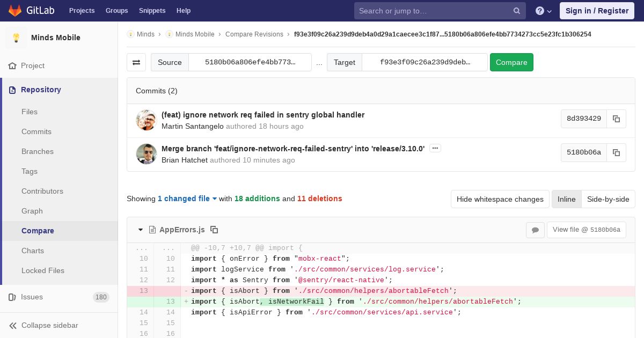Click the search magnifier icon
This screenshot has width=644, height=338.
coord(517,11)
